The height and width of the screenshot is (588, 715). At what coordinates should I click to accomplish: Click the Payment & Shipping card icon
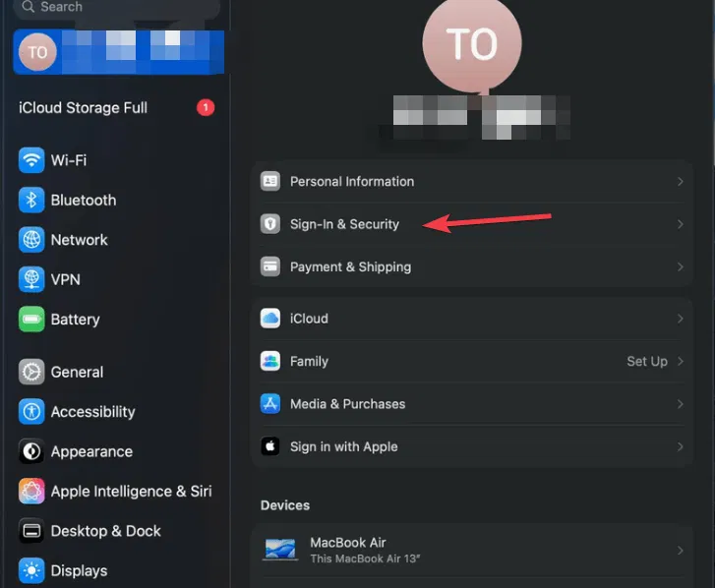pos(270,266)
